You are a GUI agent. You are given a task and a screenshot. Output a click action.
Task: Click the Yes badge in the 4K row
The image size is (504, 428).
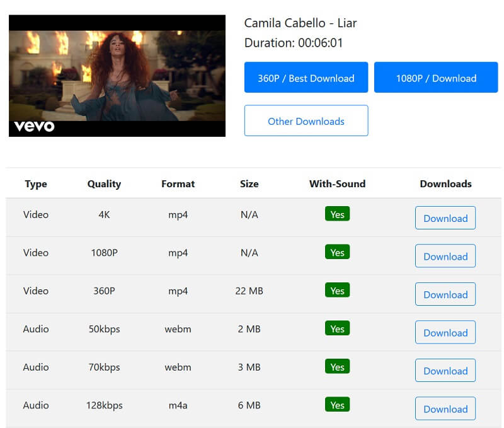tap(337, 214)
